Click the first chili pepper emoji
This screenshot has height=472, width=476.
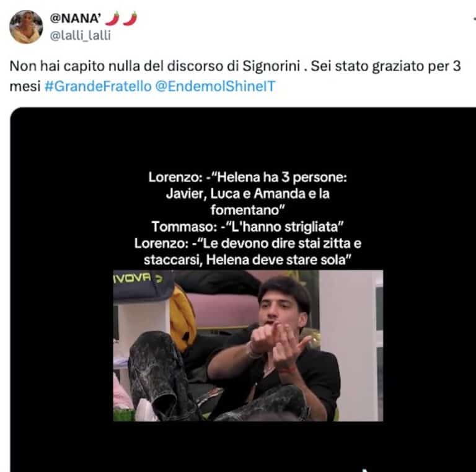pos(112,19)
